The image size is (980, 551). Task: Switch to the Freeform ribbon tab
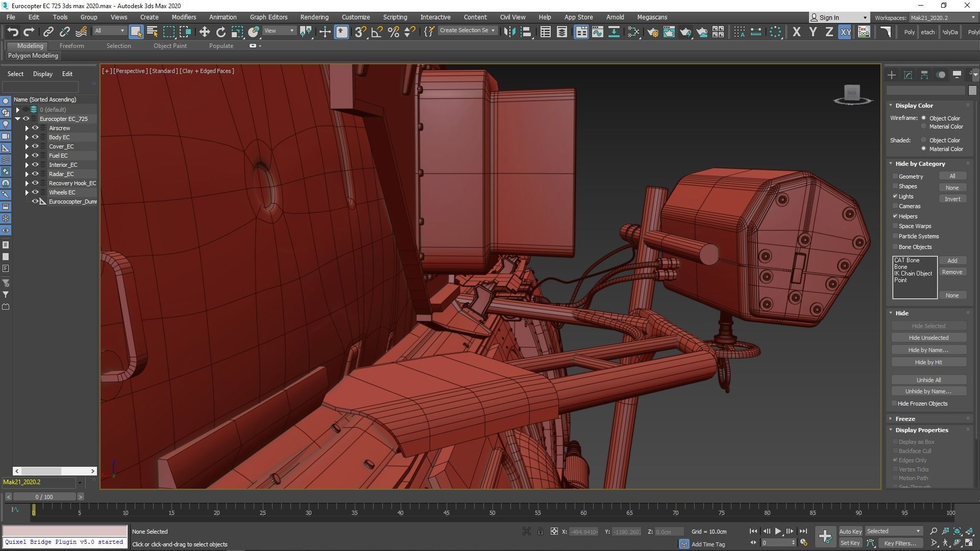[71, 46]
